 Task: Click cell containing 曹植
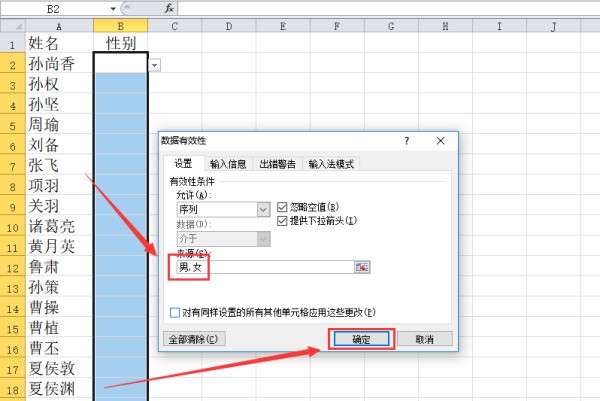[59, 328]
